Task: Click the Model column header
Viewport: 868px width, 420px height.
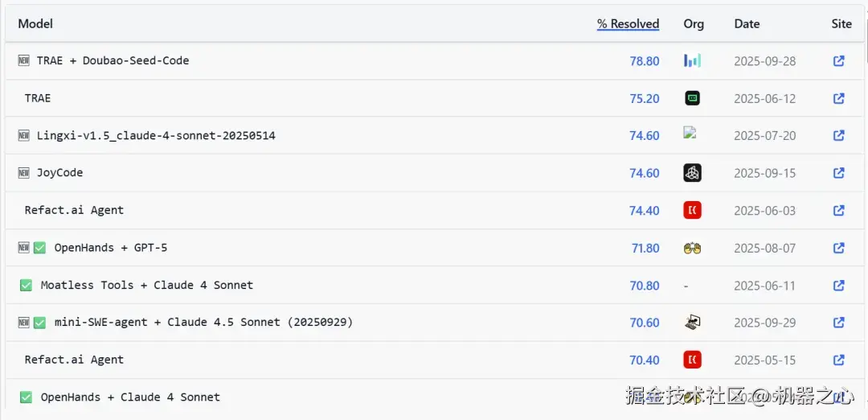Action: 35,24
